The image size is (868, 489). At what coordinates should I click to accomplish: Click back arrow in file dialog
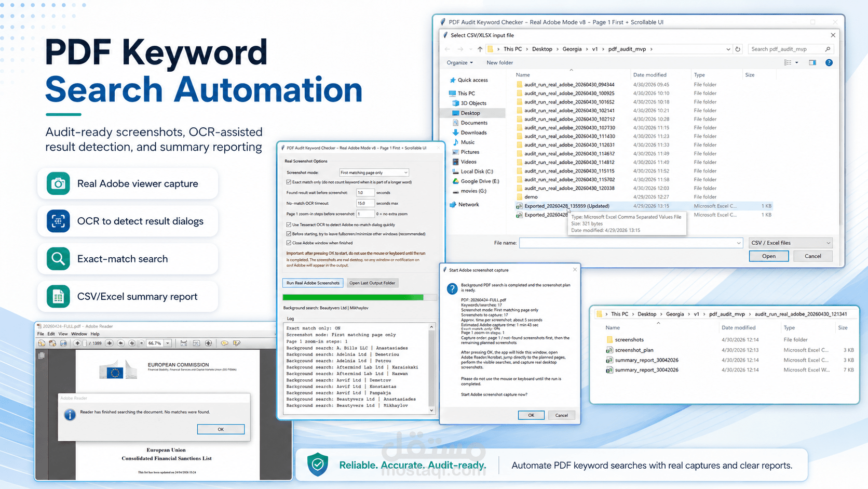tap(447, 49)
